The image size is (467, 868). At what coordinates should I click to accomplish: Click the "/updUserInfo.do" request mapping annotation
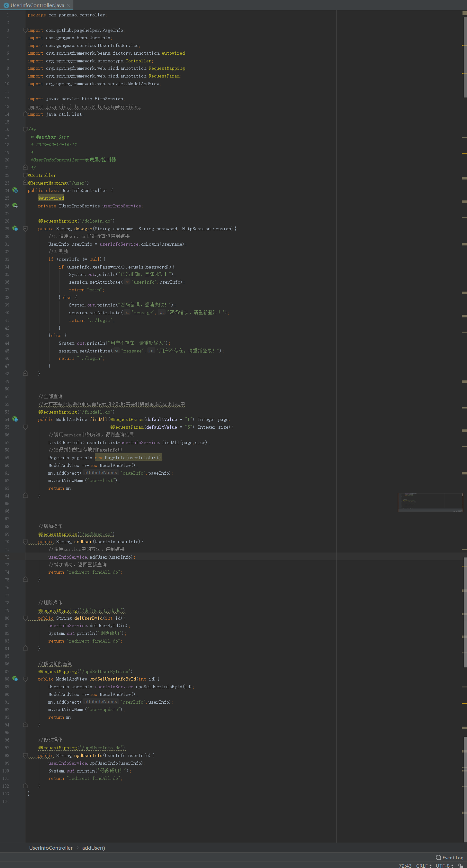[82, 748]
